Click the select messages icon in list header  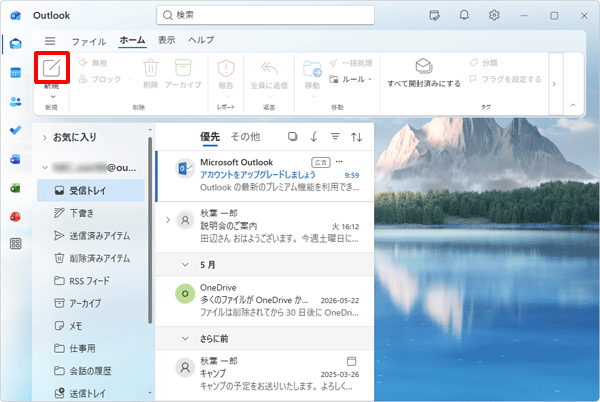(x=293, y=137)
